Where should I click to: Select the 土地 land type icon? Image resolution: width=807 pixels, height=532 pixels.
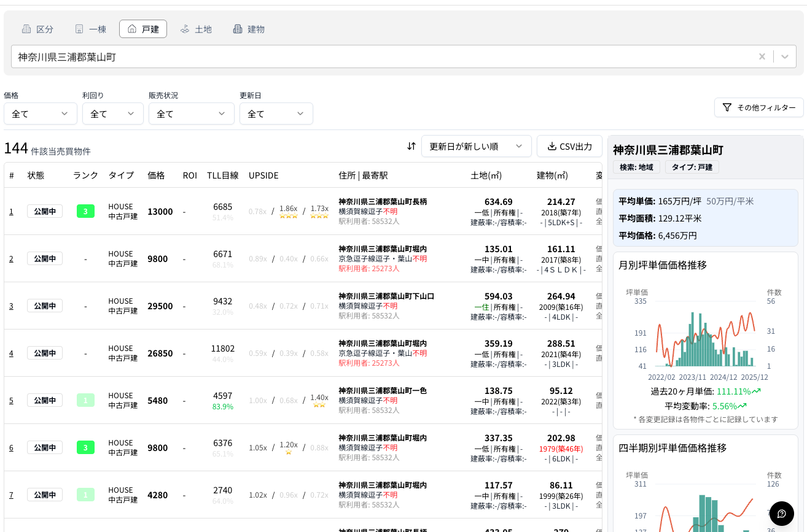coord(185,28)
